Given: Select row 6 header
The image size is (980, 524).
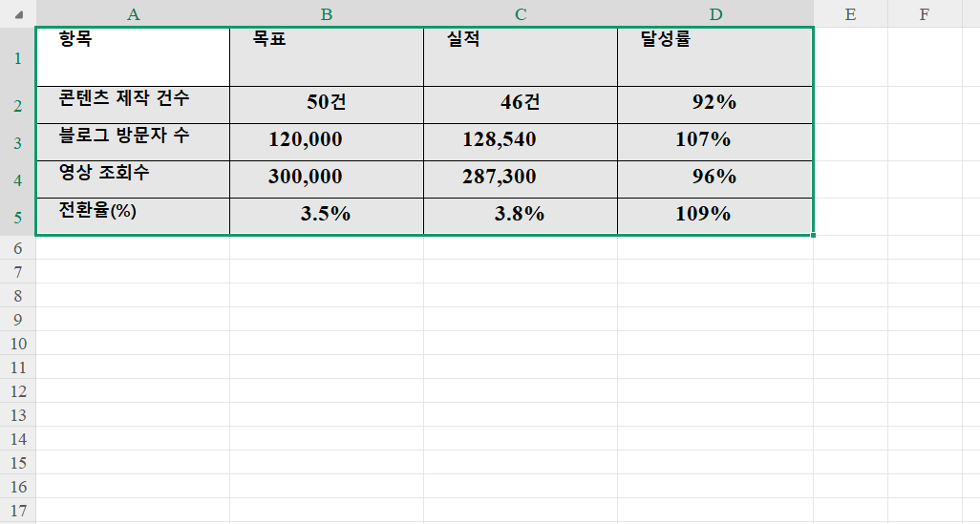Looking at the screenshot, I should coord(17,248).
